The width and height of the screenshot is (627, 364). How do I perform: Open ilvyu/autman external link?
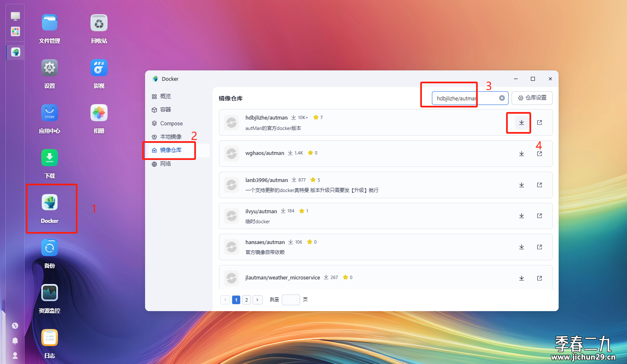click(x=539, y=216)
